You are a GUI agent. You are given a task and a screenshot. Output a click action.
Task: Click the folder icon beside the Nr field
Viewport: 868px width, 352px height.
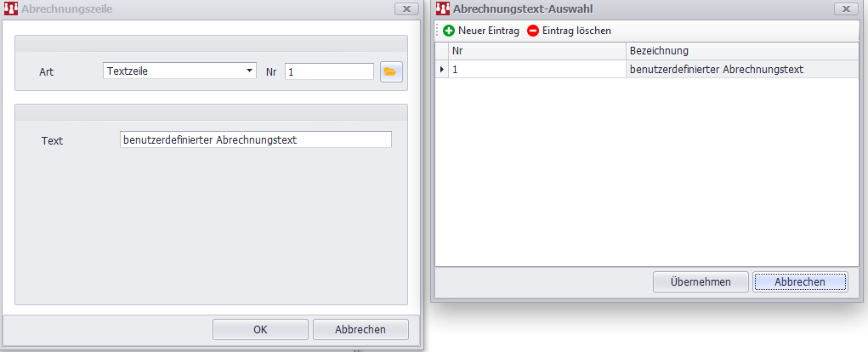pos(390,72)
